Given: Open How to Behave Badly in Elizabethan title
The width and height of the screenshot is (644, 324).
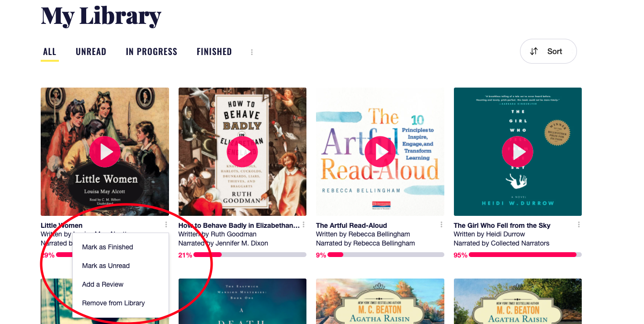Looking at the screenshot, I should (239, 225).
